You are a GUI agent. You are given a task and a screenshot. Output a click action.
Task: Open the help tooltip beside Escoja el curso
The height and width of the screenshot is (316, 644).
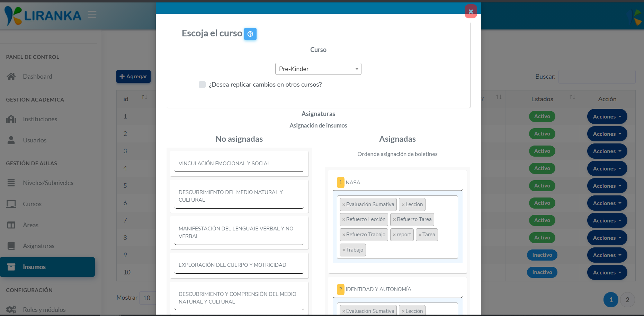click(x=250, y=34)
